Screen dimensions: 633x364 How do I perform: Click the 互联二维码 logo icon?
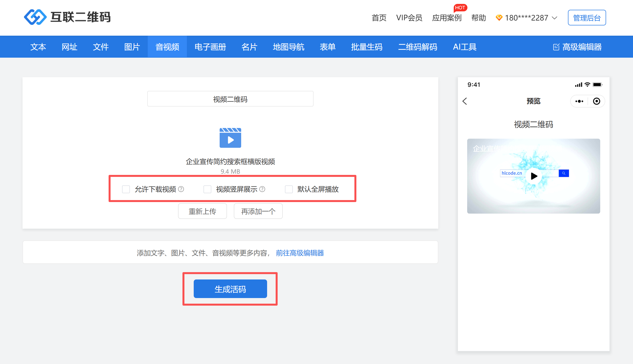pyautogui.click(x=35, y=17)
